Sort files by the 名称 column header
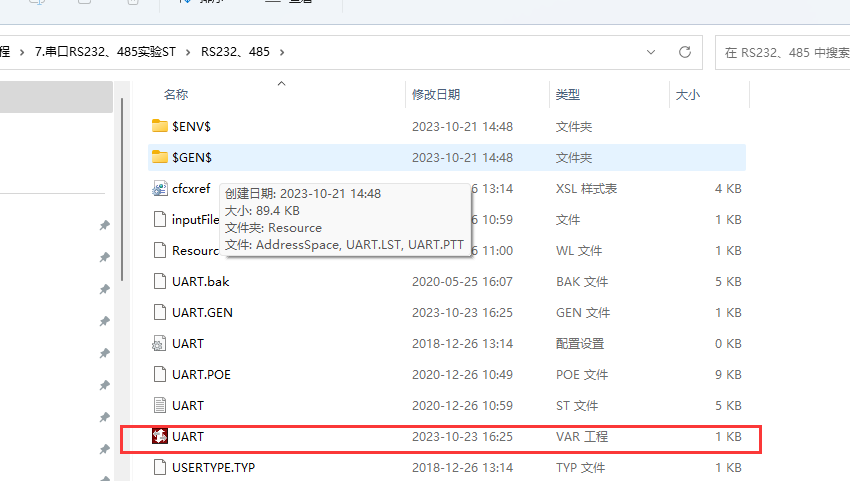 pos(176,94)
